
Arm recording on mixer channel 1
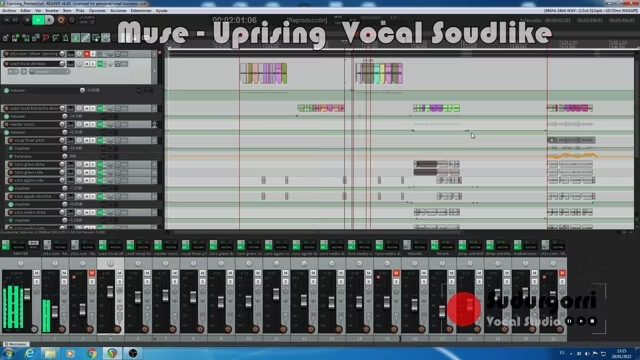coord(62,329)
